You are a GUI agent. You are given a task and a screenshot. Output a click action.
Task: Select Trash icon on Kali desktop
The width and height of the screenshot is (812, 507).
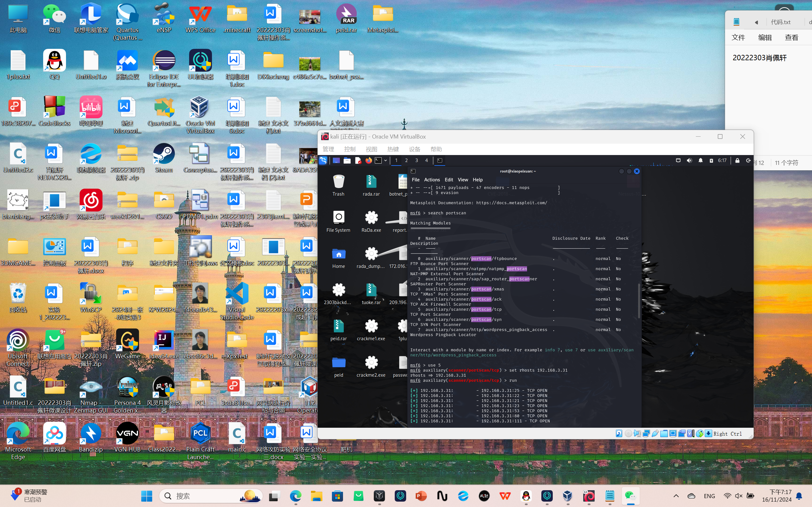pyautogui.click(x=338, y=185)
